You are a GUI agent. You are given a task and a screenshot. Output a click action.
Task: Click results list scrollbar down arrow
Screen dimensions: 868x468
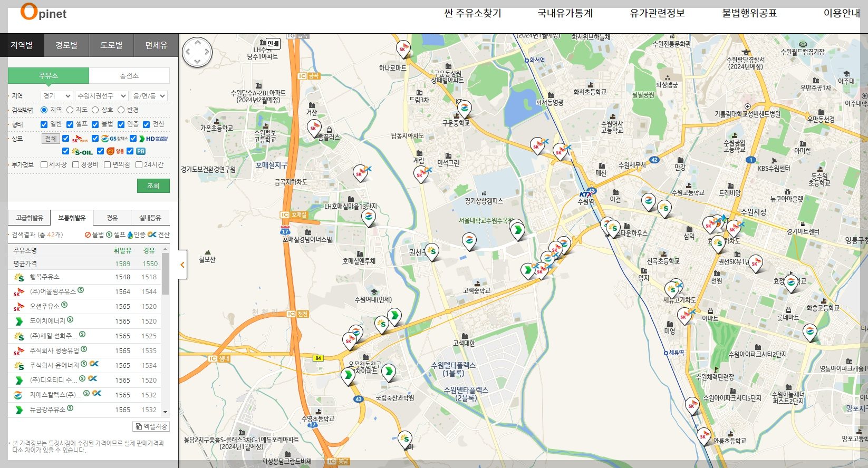[x=166, y=412]
